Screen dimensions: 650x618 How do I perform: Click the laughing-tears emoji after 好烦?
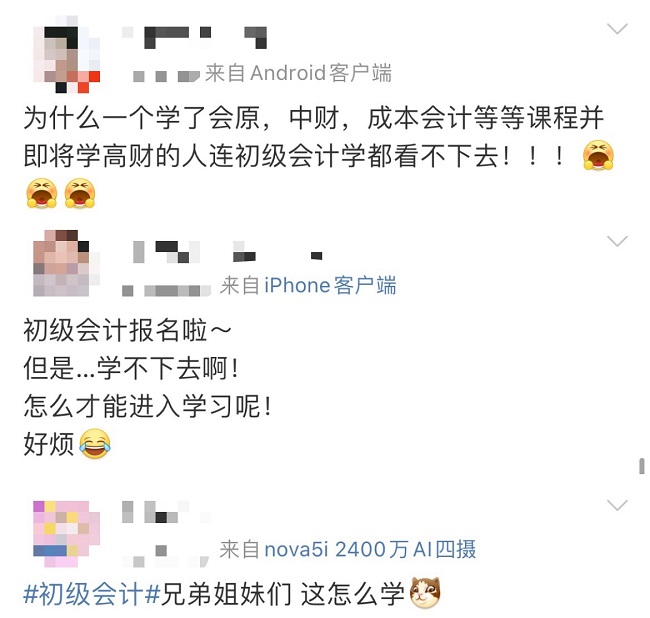pyautogui.click(x=95, y=444)
